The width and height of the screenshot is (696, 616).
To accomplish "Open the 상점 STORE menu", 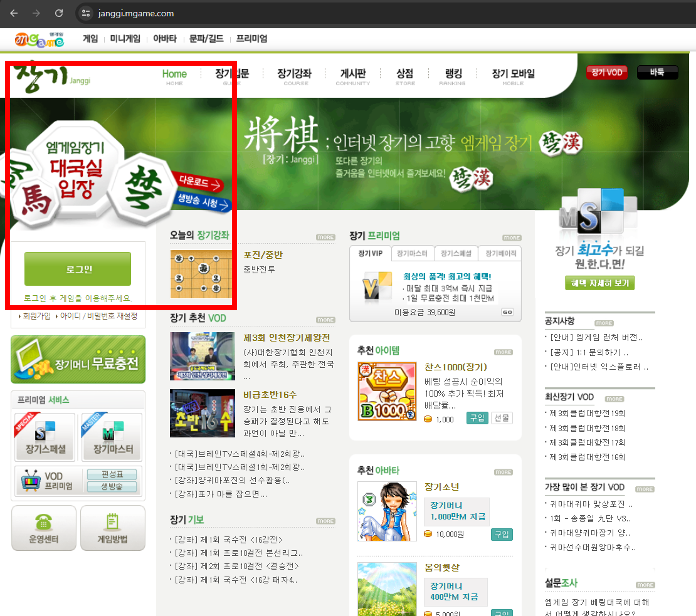I will coord(405,76).
